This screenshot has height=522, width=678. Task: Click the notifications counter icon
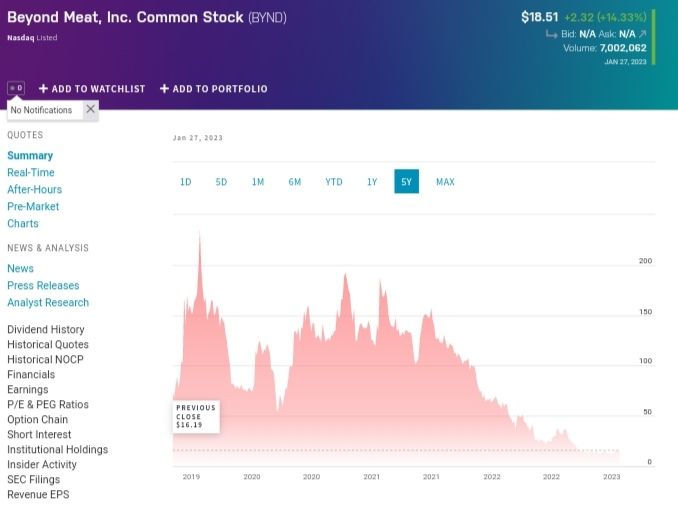pyautogui.click(x=16, y=88)
